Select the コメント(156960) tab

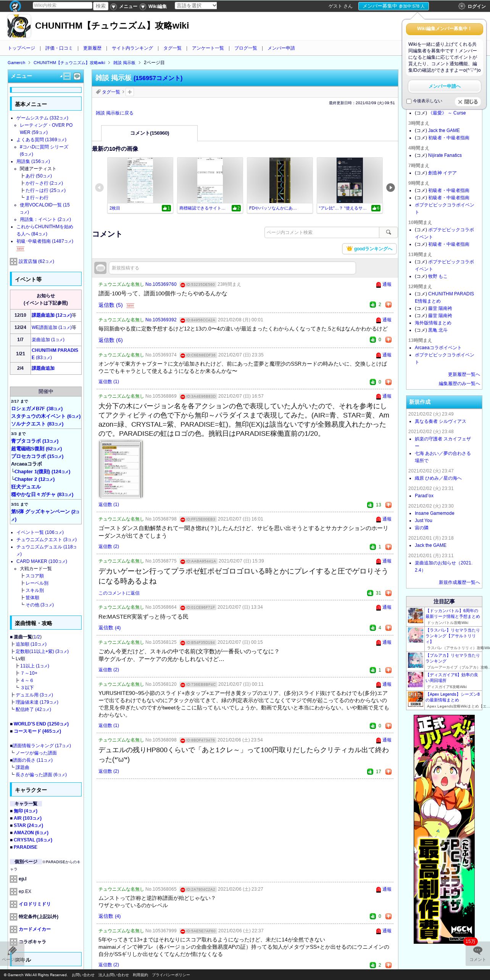coord(149,133)
